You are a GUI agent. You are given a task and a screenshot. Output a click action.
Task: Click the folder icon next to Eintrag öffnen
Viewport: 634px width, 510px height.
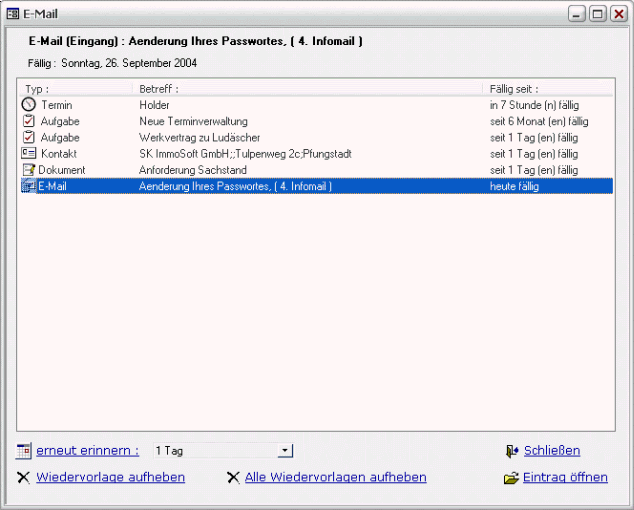coord(512,478)
